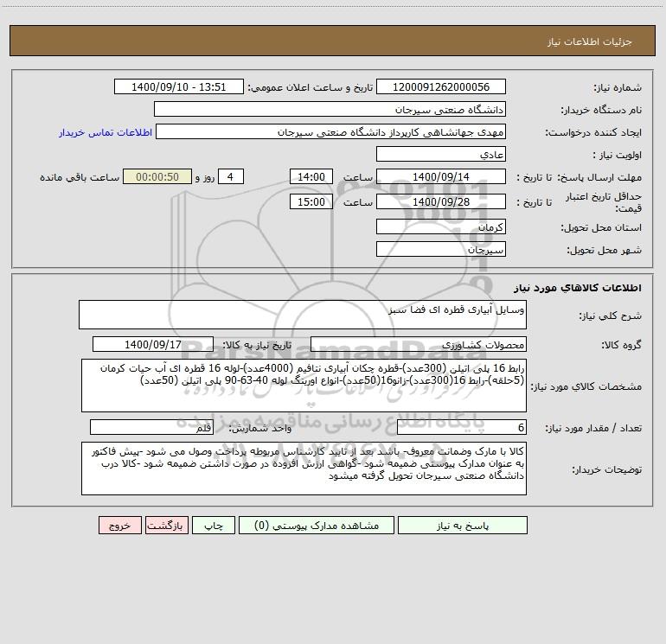Open اطلاعات تماس خریدار link
Image resolution: width=666 pixels, height=644 pixels.
click(106, 132)
